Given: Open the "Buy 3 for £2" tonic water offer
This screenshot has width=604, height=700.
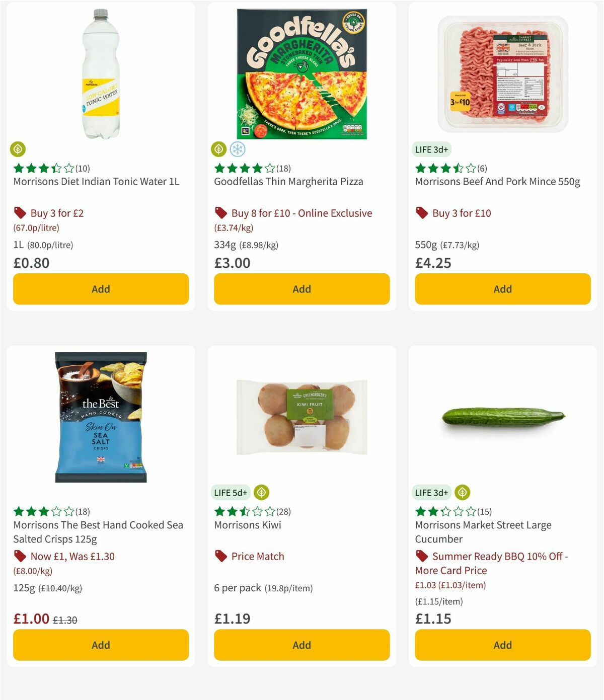Looking at the screenshot, I should click(x=57, y=213).
